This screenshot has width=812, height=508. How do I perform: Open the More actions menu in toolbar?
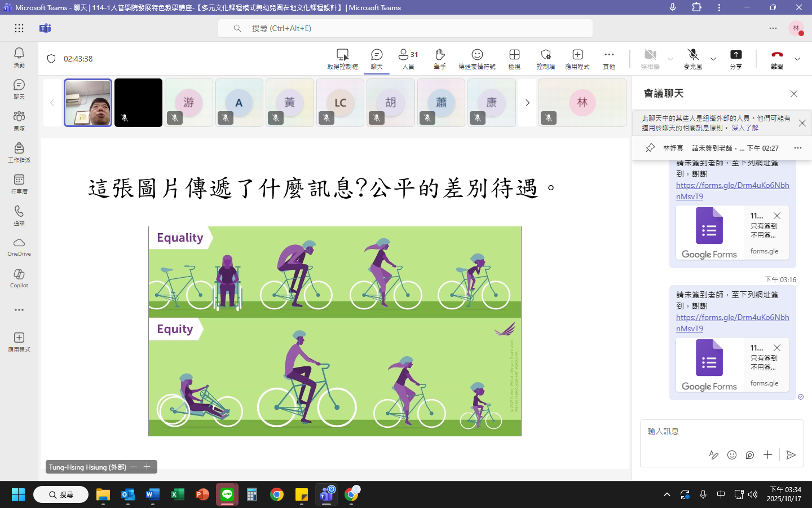(609, 58)
